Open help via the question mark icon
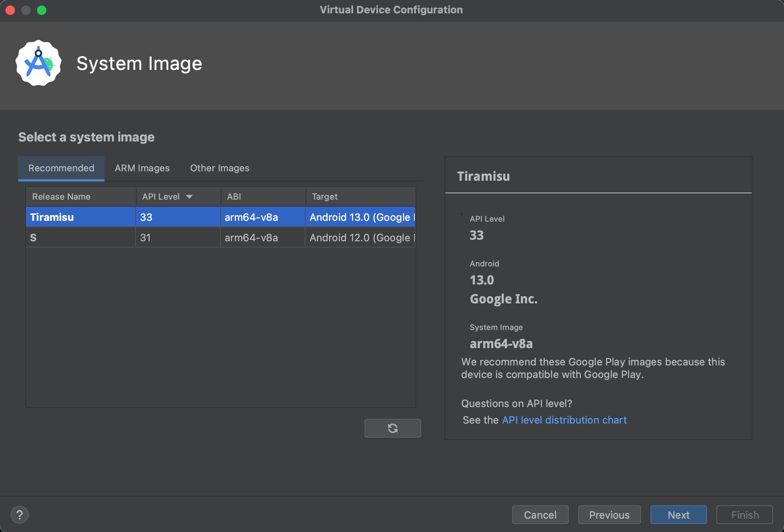784x532 pixels. coord(20,515)
